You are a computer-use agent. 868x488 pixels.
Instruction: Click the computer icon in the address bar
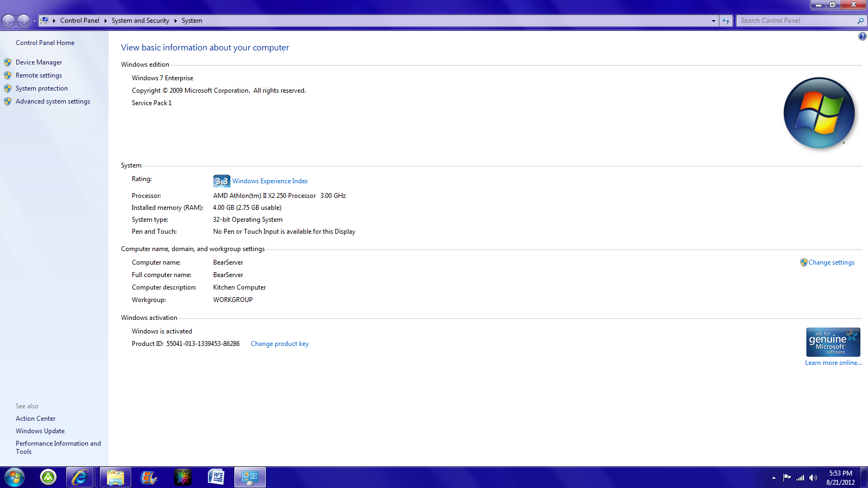coord(45,20)
